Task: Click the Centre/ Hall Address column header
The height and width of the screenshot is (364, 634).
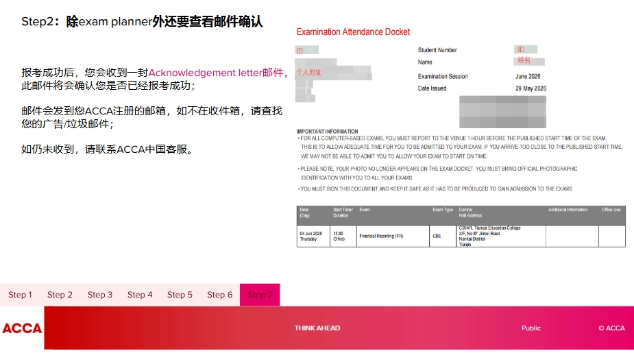Action: [x=470, y=213]
